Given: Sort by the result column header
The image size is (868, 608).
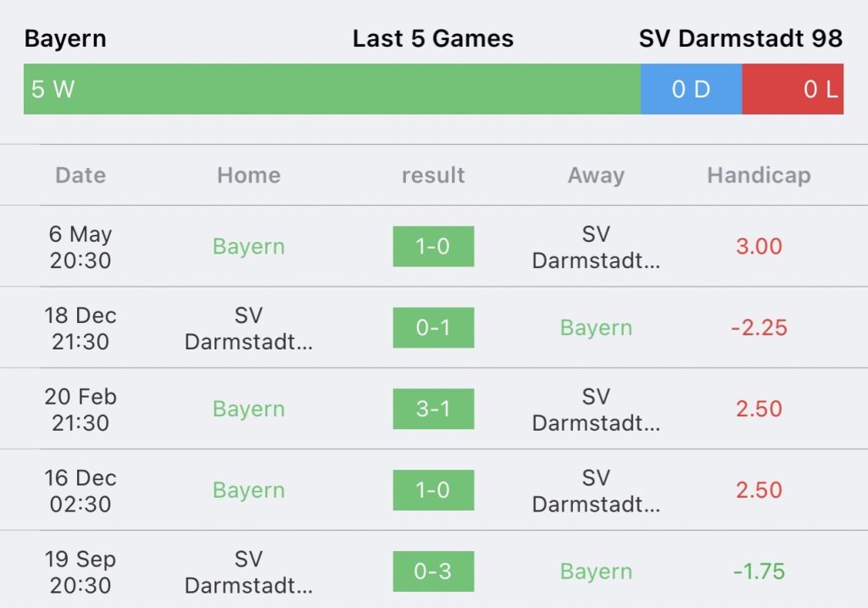Looking at the screenshot, I should pyautogui.click(x=433, y=175).
